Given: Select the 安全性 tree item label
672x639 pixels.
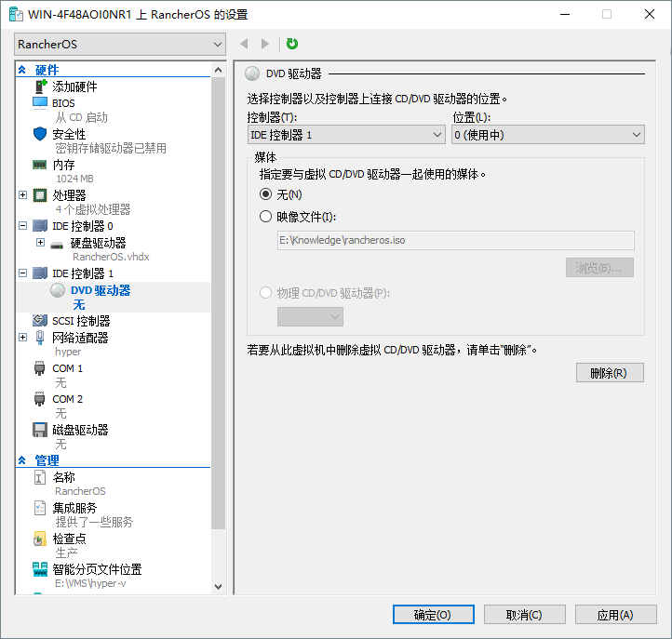Looking at the screenshot, I should (x=69, y=134).
